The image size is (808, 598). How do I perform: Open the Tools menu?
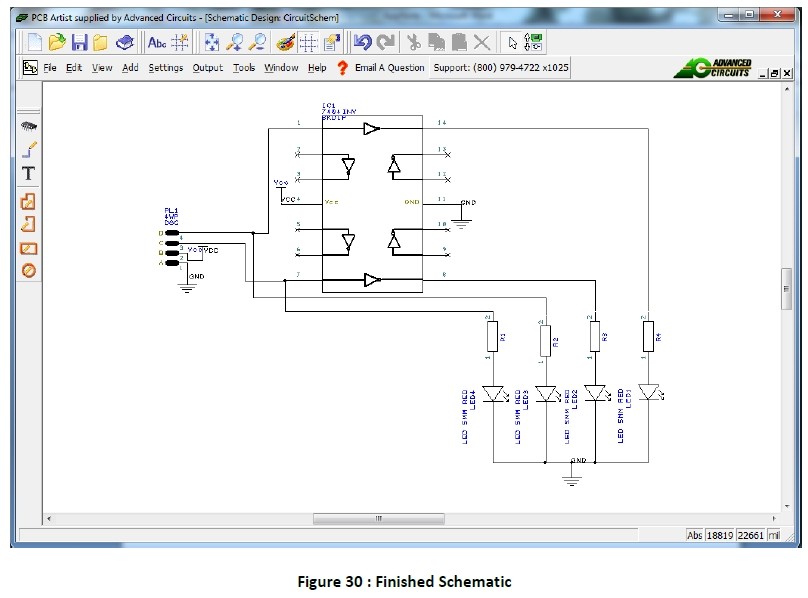[244, 68]
